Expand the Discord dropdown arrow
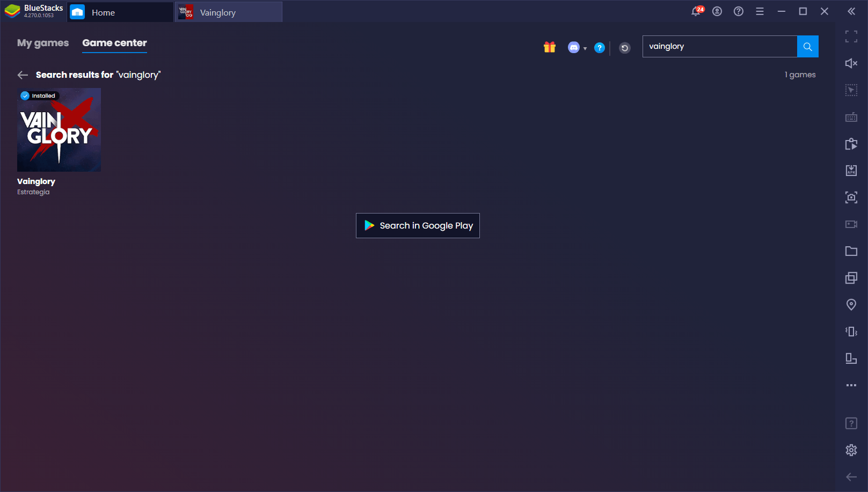Viewport: 868px width, 492px height. (x=585, y=48)
